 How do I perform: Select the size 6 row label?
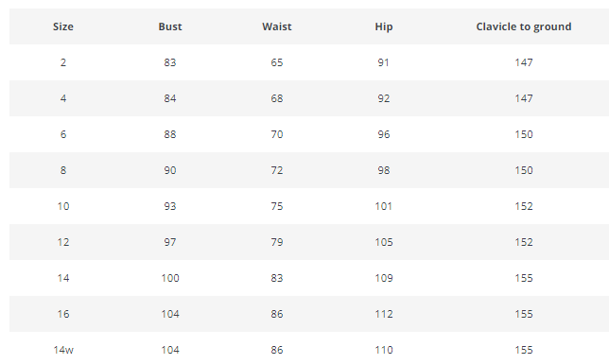[x=63, y=134]
